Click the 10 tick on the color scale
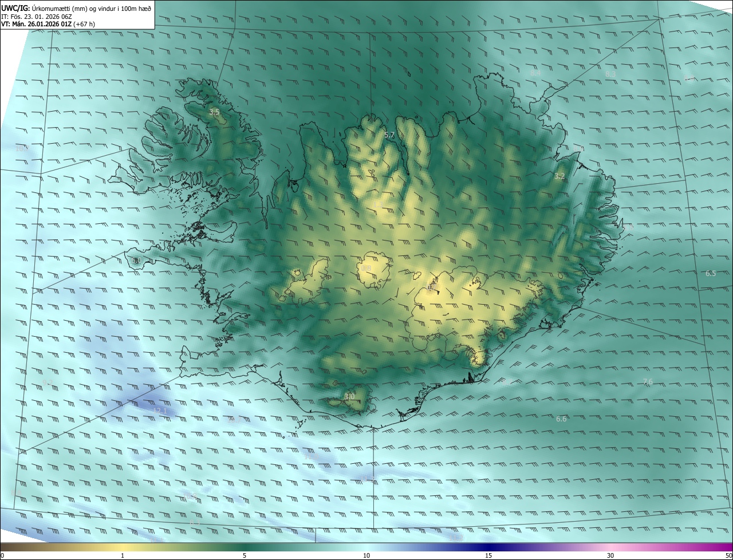Screen dimensions: 733x560 366,555
